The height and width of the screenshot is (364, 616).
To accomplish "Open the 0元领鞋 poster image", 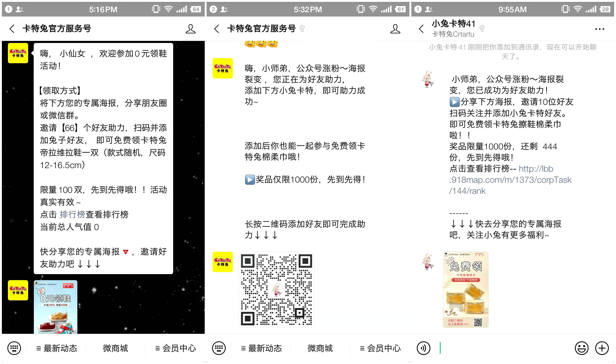I will point(55,307).
